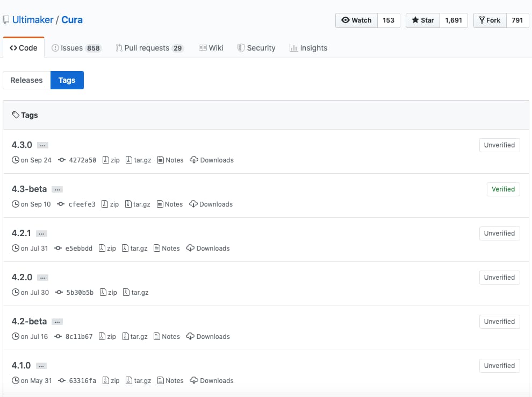Click the Watch button

(356, 20)
